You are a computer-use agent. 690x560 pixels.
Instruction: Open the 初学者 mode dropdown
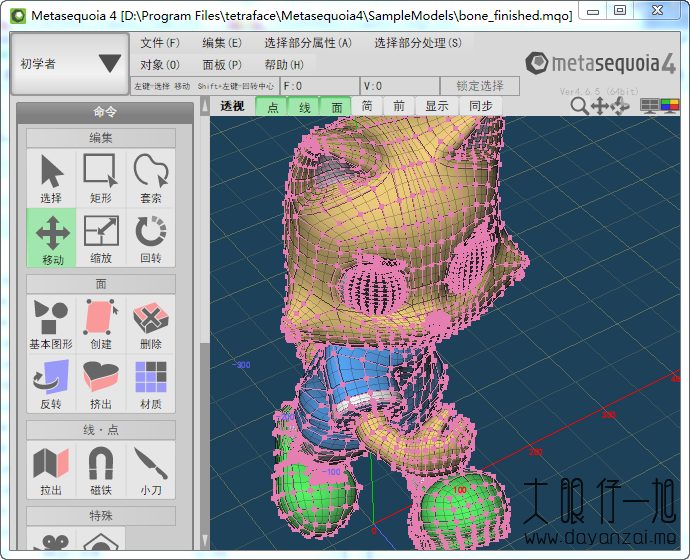(x=70, y=64)
